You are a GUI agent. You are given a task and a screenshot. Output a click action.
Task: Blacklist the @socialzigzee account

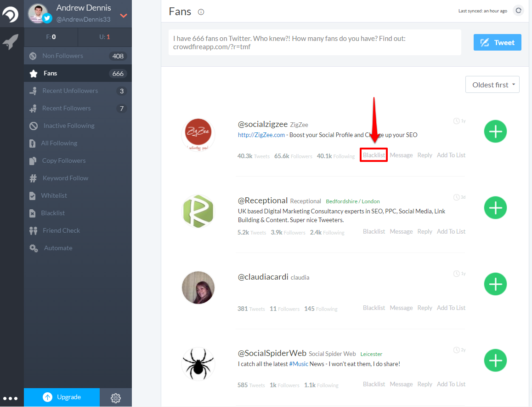374,155
